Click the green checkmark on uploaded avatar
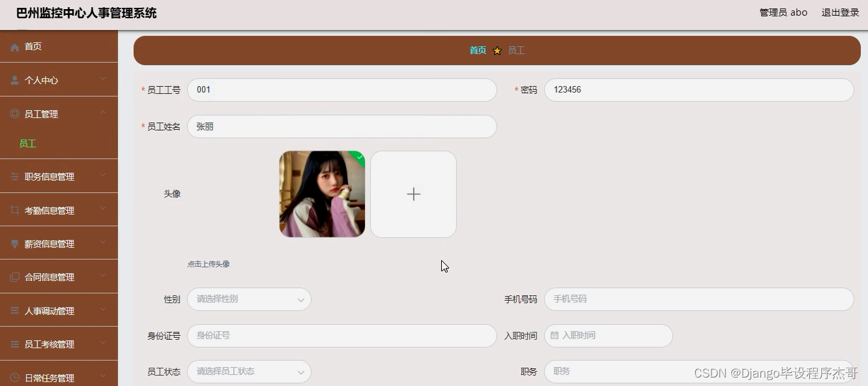 [x=359, y=156]
